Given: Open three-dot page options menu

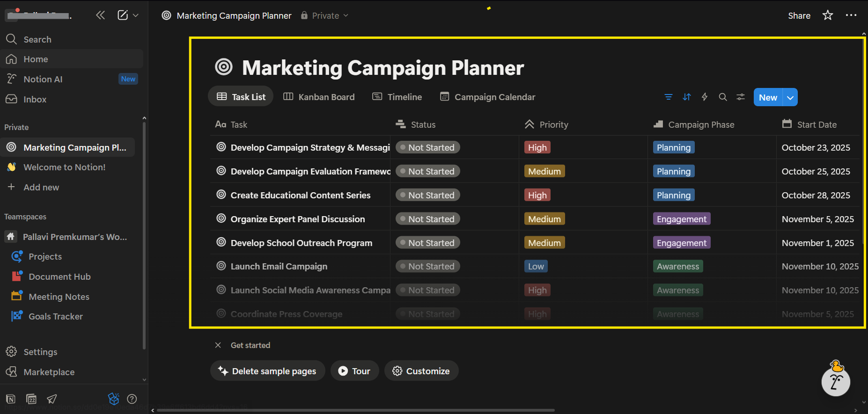Looking at the screenshot, I should [x=851, y=15].
